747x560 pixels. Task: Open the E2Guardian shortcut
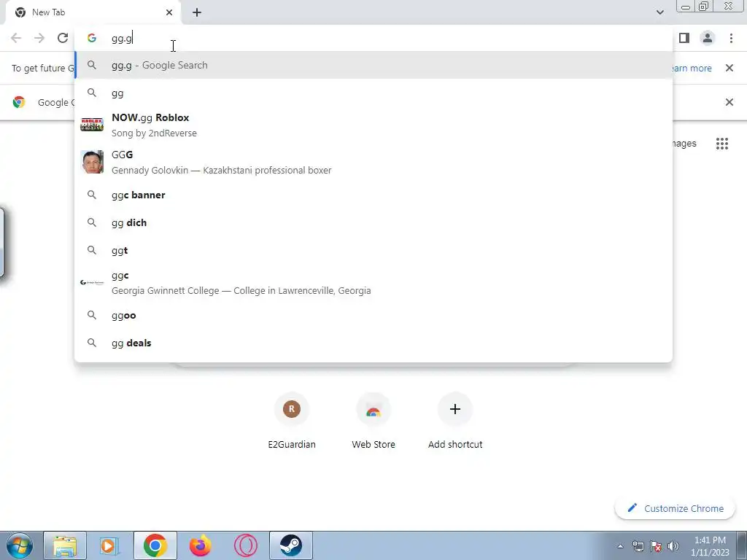coord(292,421)
